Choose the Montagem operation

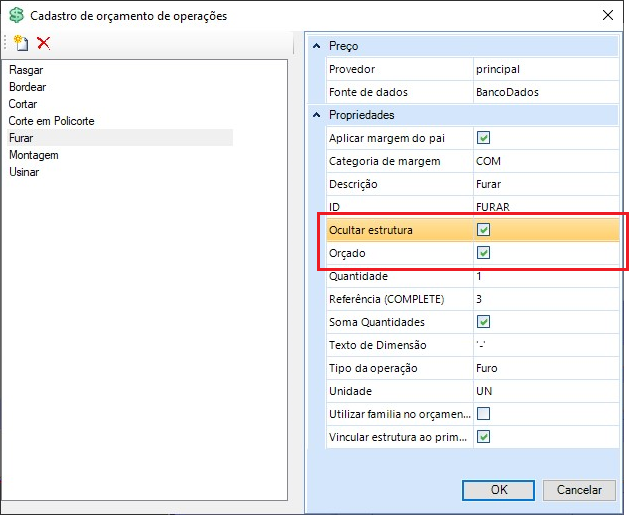[x=34, y=155]
